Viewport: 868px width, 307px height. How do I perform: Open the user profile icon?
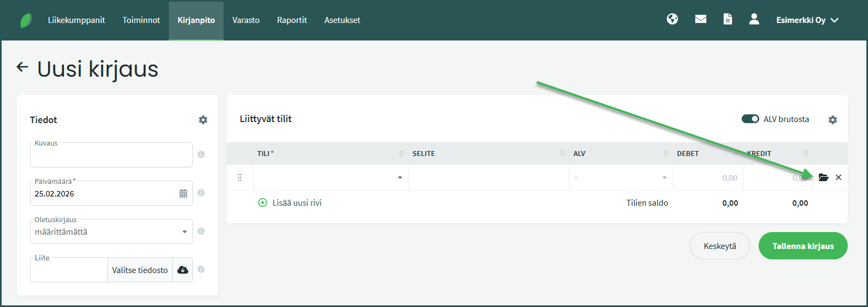pos(754,20)
